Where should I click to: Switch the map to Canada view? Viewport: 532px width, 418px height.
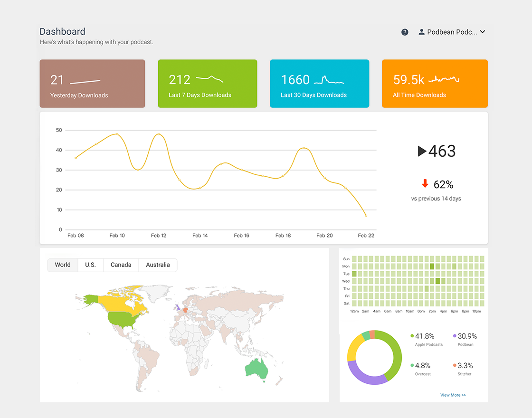pyautogui.click(x=121, y=265)
